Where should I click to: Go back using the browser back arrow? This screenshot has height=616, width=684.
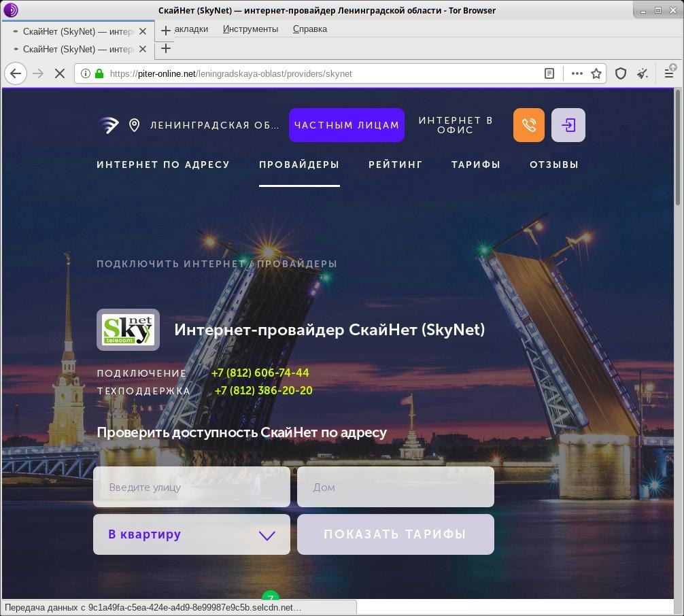(16, 73)
